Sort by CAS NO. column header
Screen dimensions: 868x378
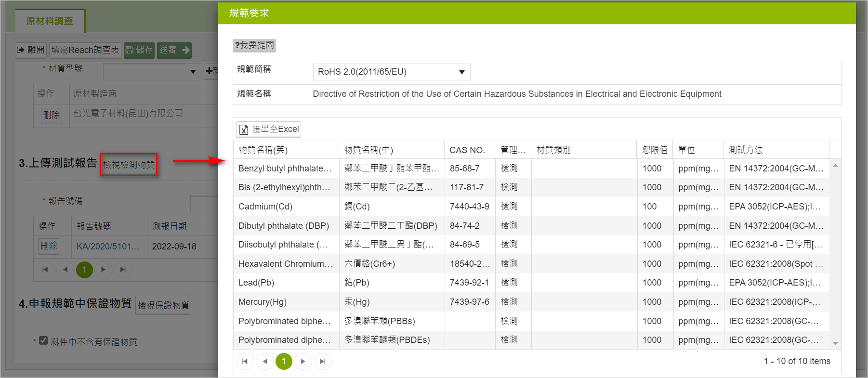tap(470, 150)
